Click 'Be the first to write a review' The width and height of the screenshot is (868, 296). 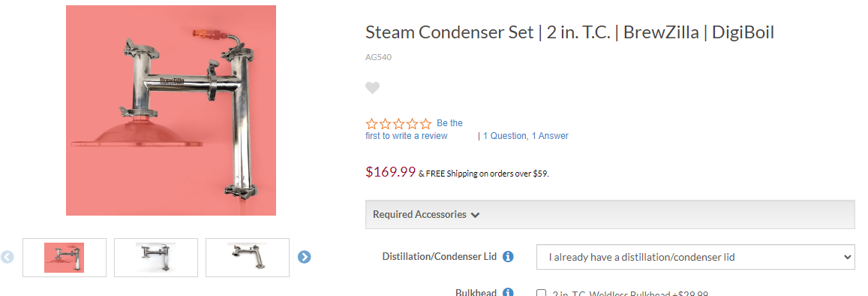[x=414, y=129]
